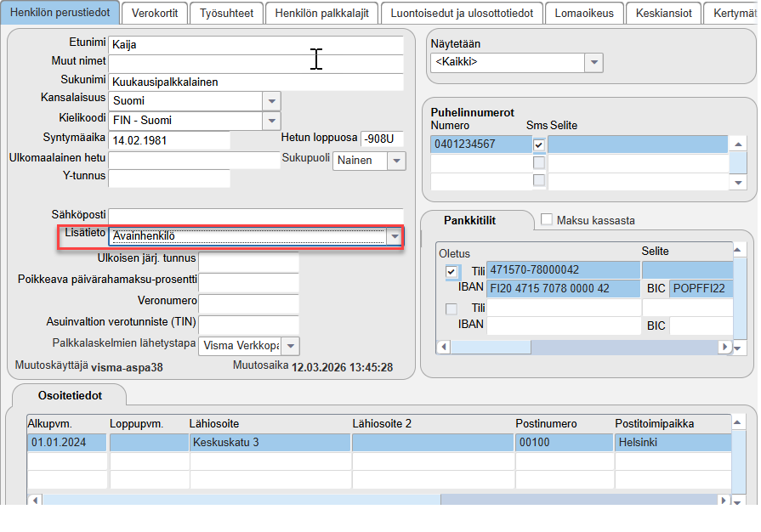Open the Kansalaisuus dropdown arrow

pos(272,101)
